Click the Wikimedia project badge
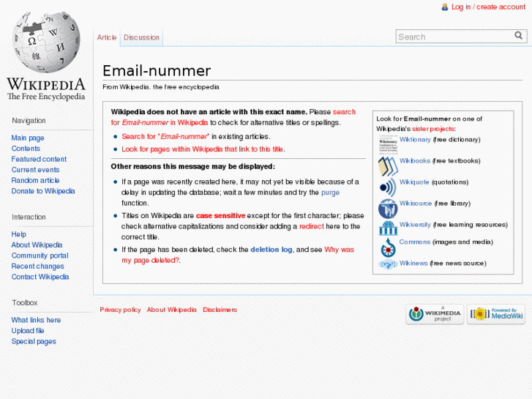 pyautogui.click(x=435, y=314)
